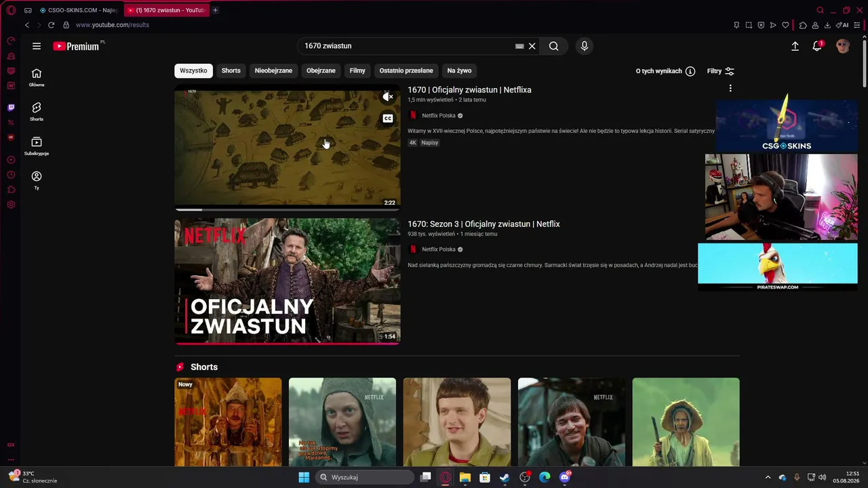The width and height of the screenshot is (868, 488).
Task: Select the Na żywo filter chip
Action: tap(459, 70)
